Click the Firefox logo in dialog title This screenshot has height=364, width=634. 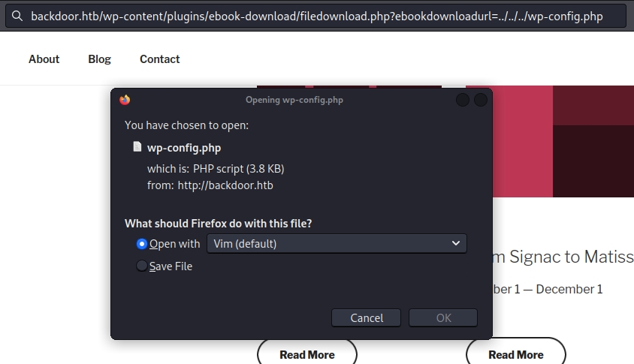(x=125, y=100)
